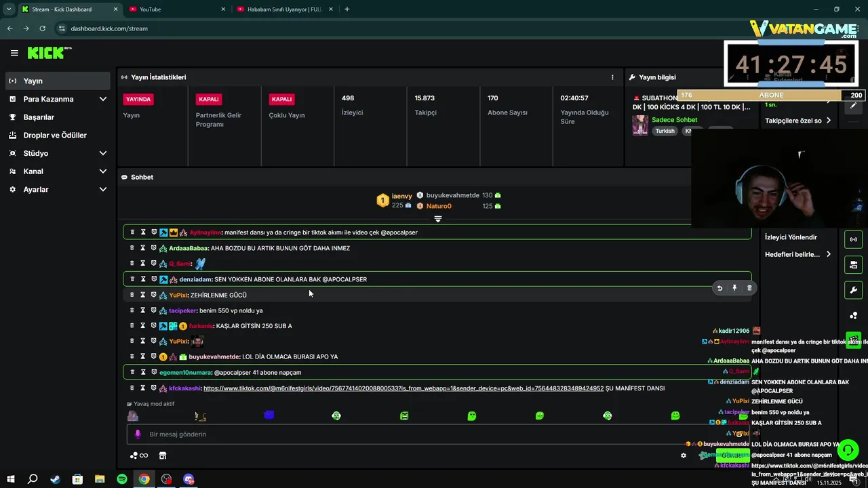Click the shield icon on denziadam's message

[154, 279]
